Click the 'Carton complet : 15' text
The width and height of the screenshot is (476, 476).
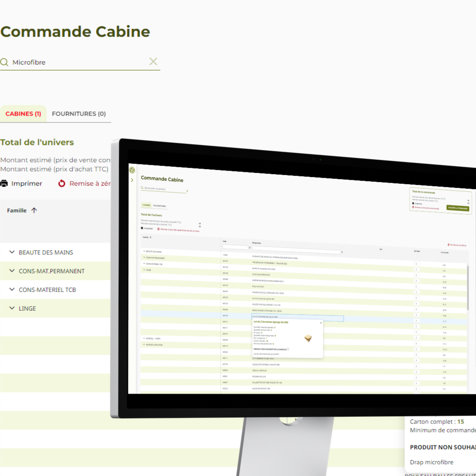[x=437, y=422]
